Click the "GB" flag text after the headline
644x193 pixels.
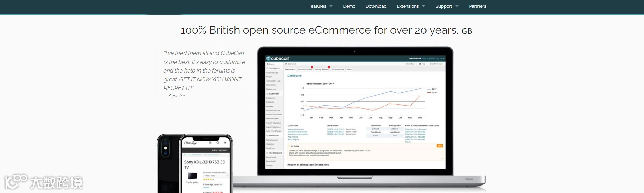point(467,31)
